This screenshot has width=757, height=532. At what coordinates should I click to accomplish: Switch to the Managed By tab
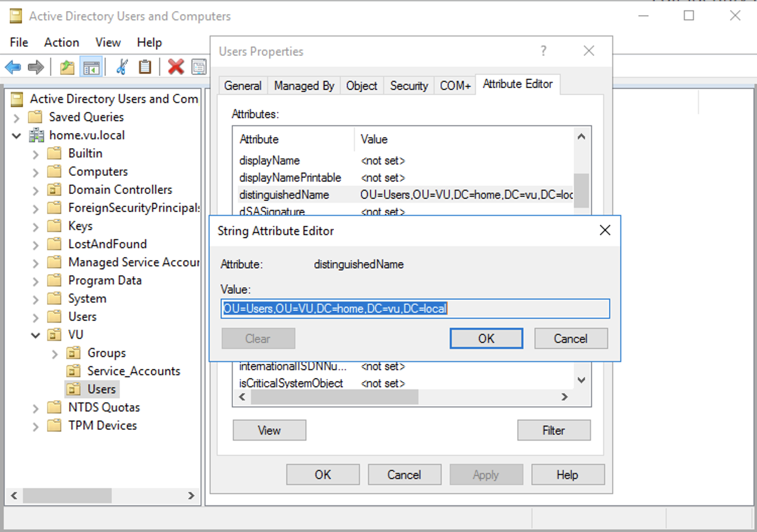[304, 86]
